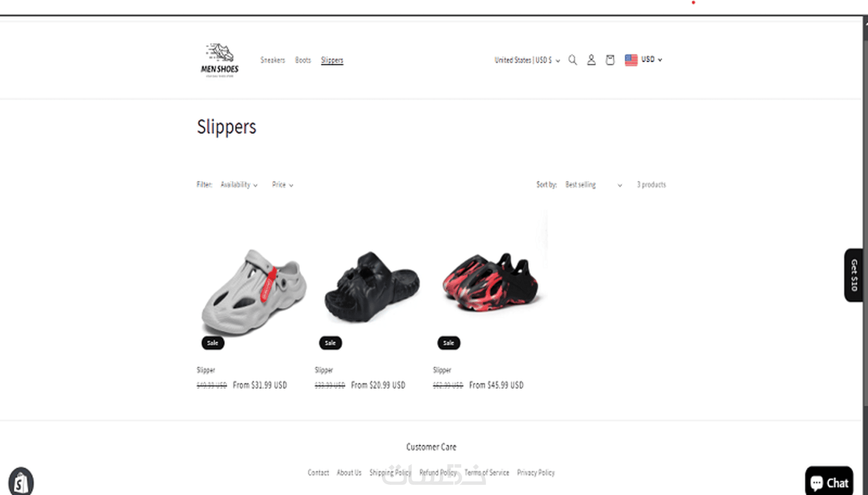Open the Shopify bag icon
868x495 pixels.
[21, 482]
